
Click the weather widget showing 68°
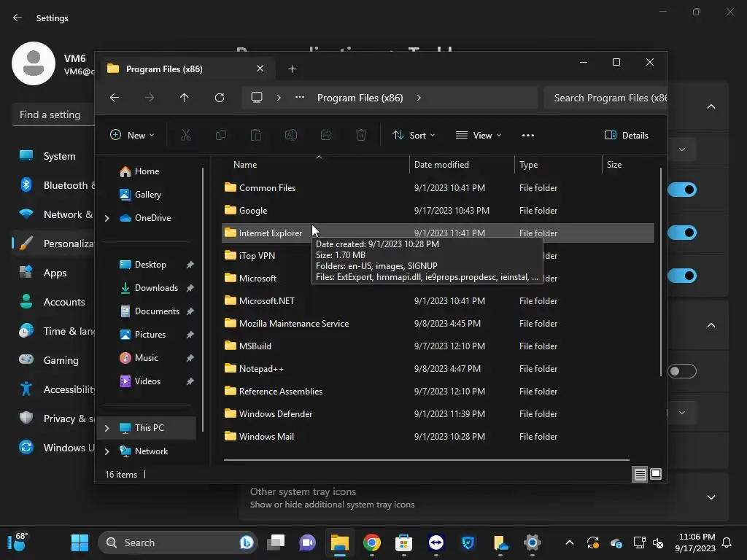[x=18, y=542]
